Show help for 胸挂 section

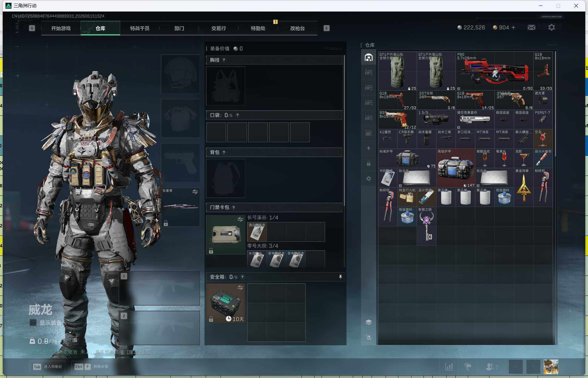point(224,60)
